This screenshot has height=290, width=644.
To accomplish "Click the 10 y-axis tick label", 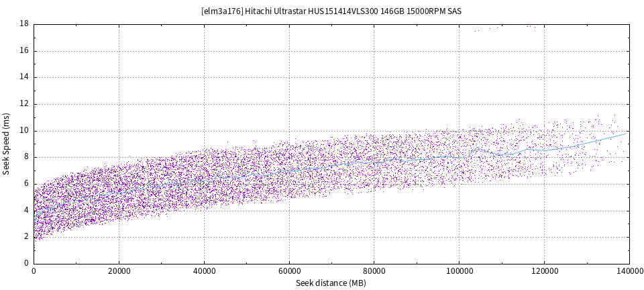I will pyautogui.click(x=23, y=130).
